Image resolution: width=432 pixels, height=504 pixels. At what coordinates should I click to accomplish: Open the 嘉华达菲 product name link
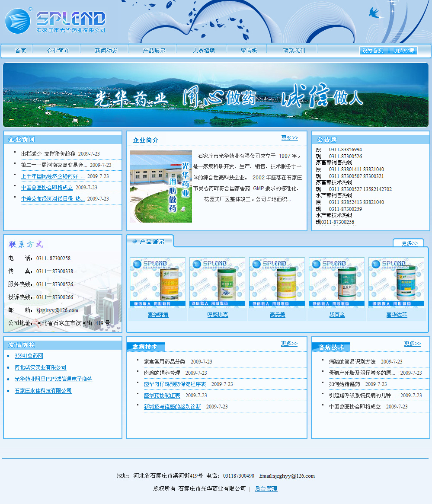pos(397,315)
